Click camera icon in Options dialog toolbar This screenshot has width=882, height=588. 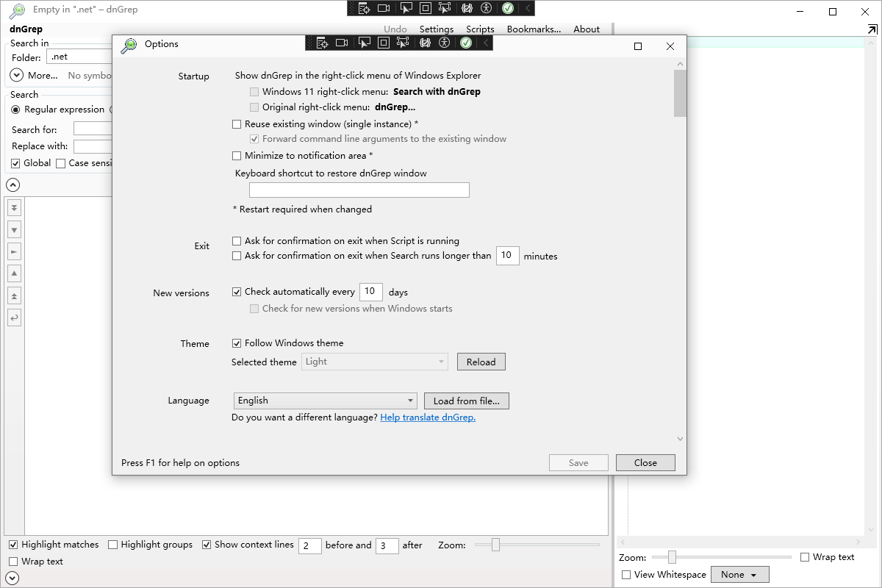[342, 43]
